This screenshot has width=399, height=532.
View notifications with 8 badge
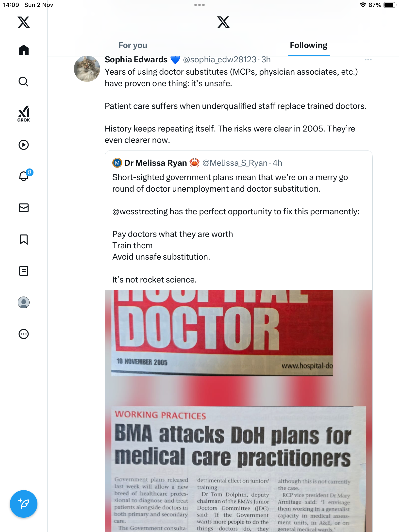(24, 176)
